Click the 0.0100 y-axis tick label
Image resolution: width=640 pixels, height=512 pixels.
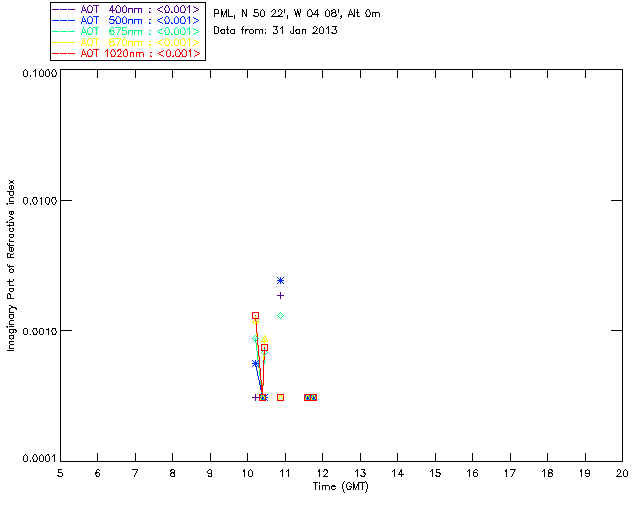[39, 201]
